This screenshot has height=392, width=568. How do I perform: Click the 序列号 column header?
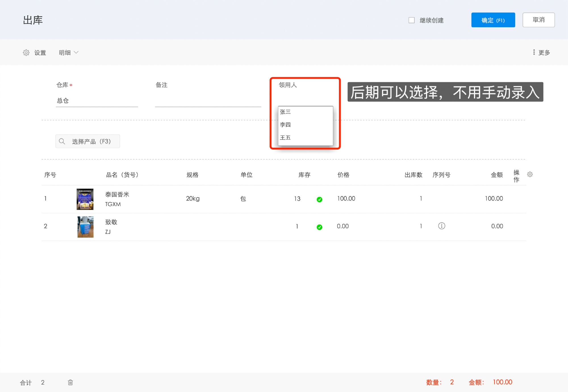[441, 175]
